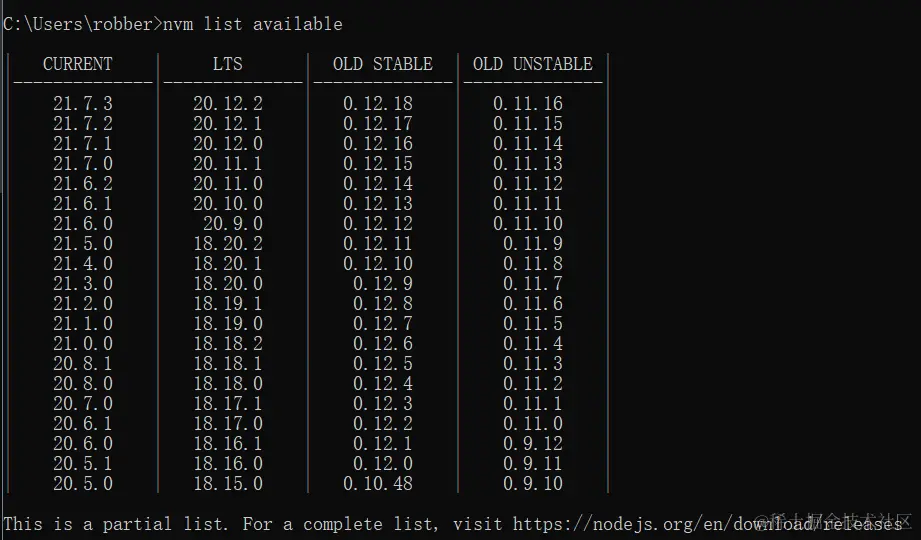Click the LTS column header
This screenshot has height=540, width=921.
227,64
